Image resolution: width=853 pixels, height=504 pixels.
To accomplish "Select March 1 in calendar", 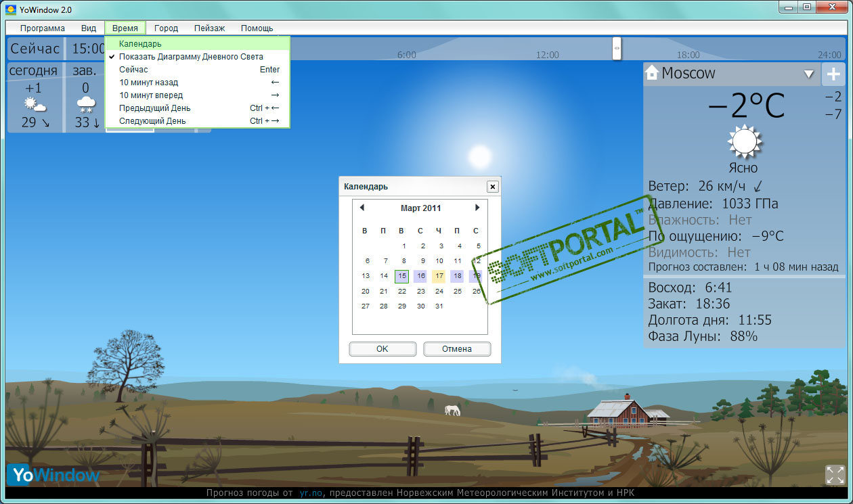I will [404, 246].
